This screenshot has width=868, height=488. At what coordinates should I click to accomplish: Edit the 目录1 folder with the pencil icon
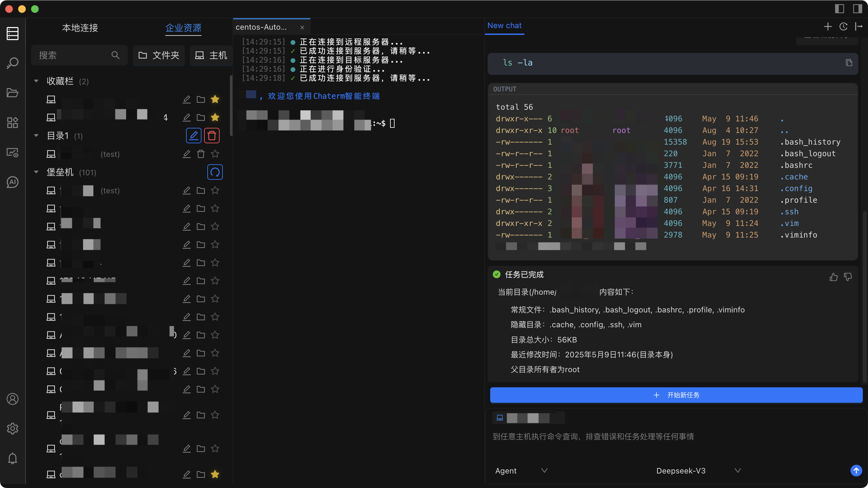[194, 135]
